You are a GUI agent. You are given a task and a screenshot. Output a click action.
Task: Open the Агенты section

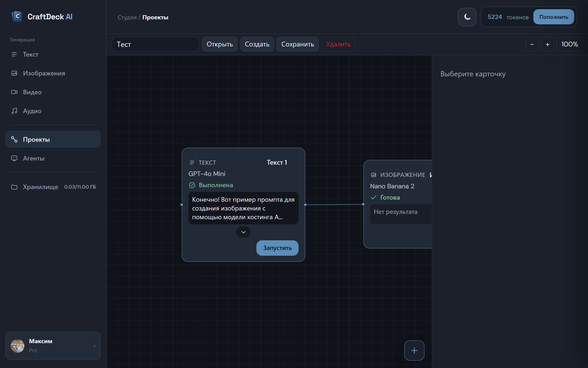pos(53,158)
